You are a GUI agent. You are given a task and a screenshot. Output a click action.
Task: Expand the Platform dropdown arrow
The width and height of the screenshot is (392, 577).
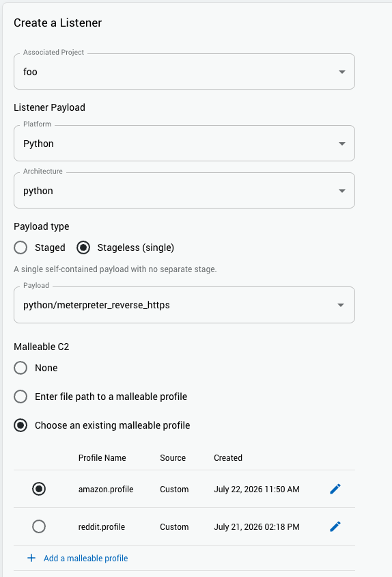coord(342,144)
